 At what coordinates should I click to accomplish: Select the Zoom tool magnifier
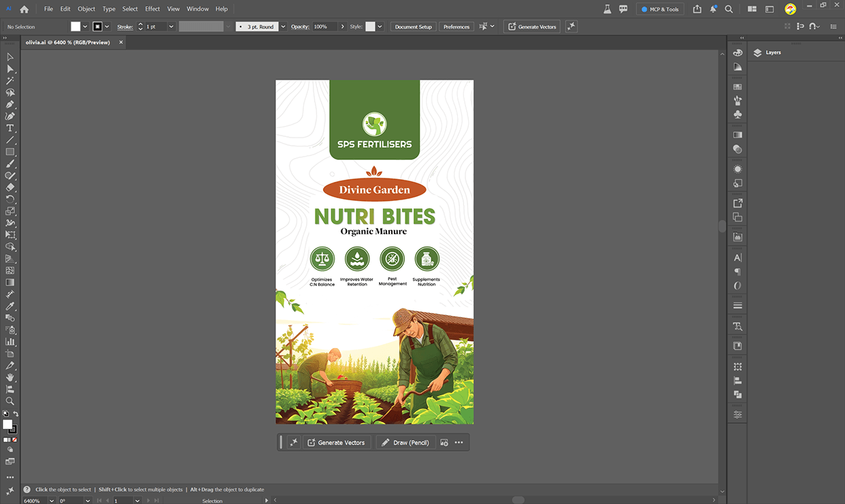10,400
